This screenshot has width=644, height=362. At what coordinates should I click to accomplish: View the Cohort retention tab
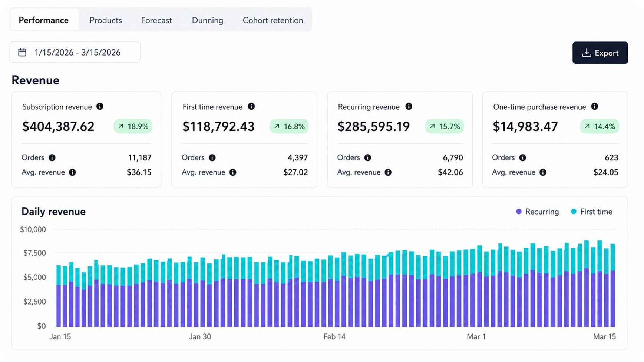point(273,20)
